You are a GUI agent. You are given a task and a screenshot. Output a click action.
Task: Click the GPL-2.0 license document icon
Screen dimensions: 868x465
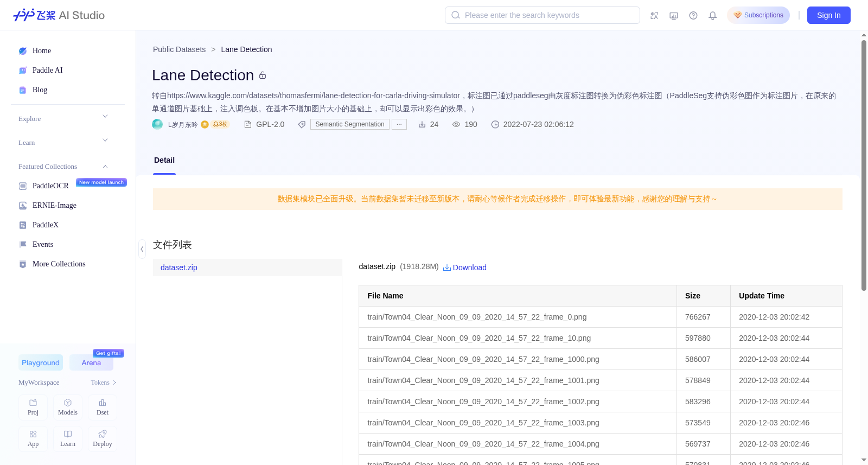coord(248,124)
